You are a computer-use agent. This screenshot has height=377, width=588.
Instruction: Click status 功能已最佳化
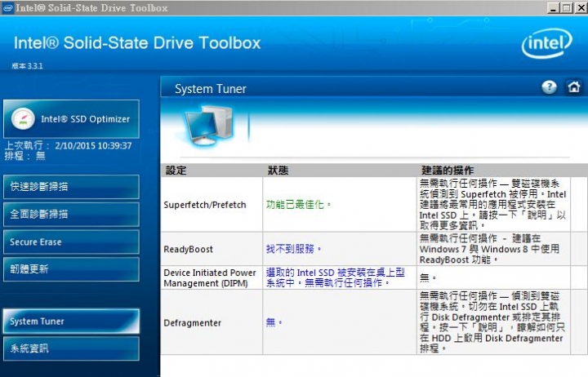(x=299, y=204)
